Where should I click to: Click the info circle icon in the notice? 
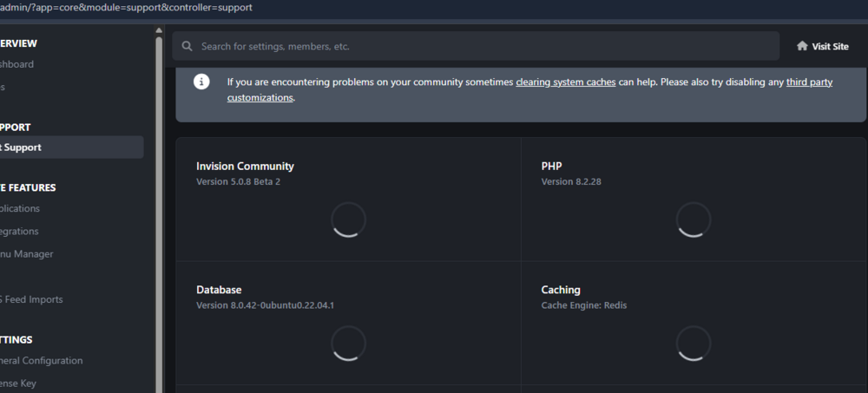(x=201, y=82)
